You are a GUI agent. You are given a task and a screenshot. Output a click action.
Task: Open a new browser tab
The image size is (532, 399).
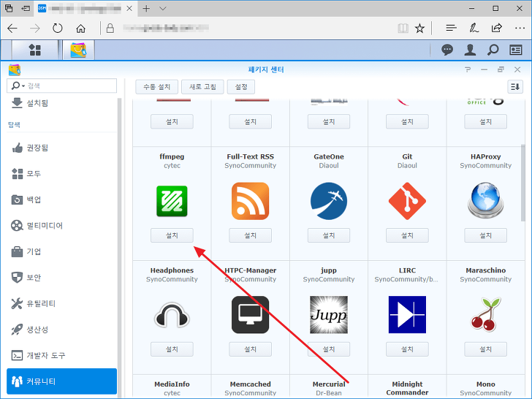[x=146, y=9]
